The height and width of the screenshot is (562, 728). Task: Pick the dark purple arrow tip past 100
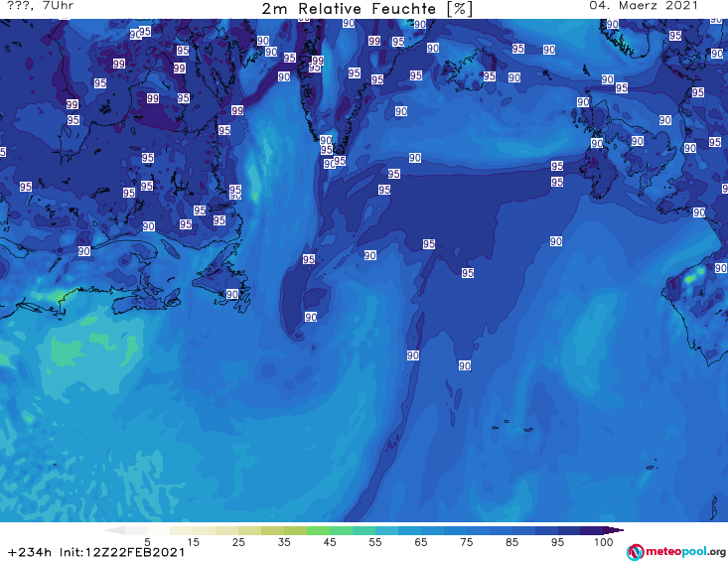614,530
